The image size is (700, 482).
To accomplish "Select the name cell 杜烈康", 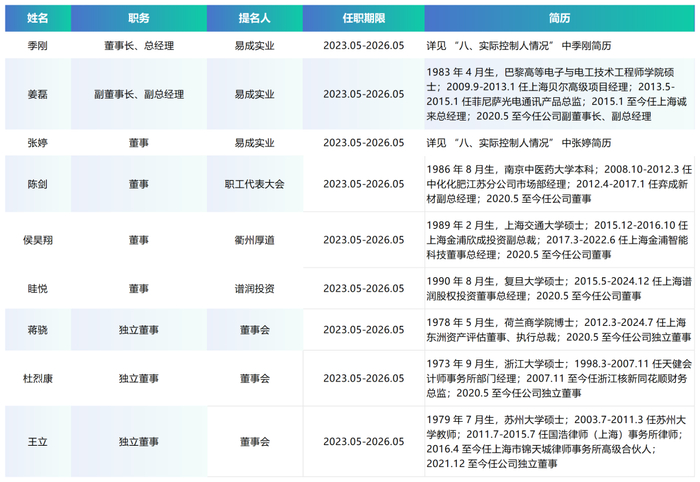I will [x=38, y=378].
